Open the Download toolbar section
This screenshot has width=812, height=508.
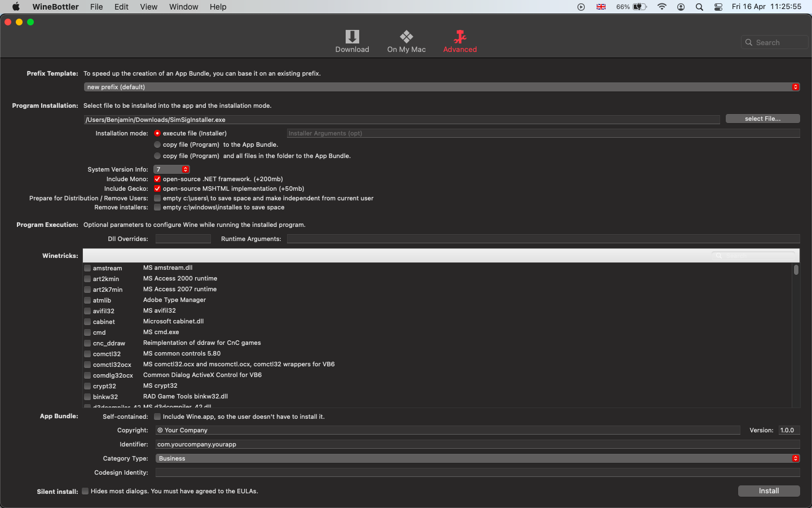[x=352, y=42]
